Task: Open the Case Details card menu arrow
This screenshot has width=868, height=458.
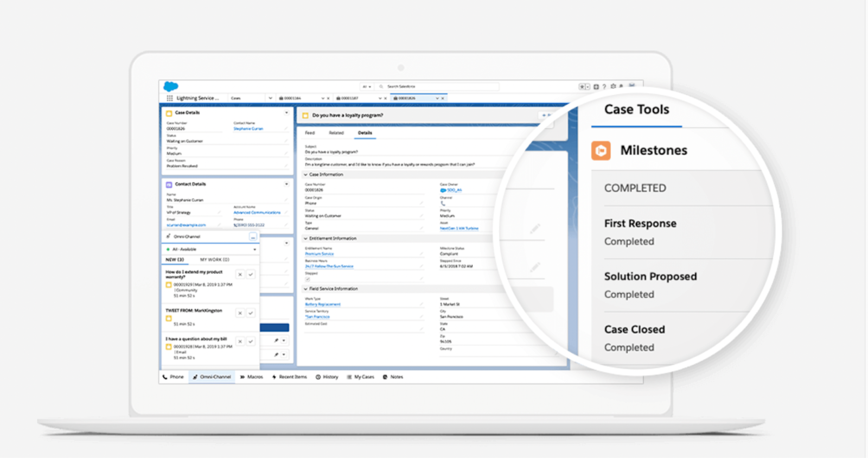Action: tap(286, 113)
